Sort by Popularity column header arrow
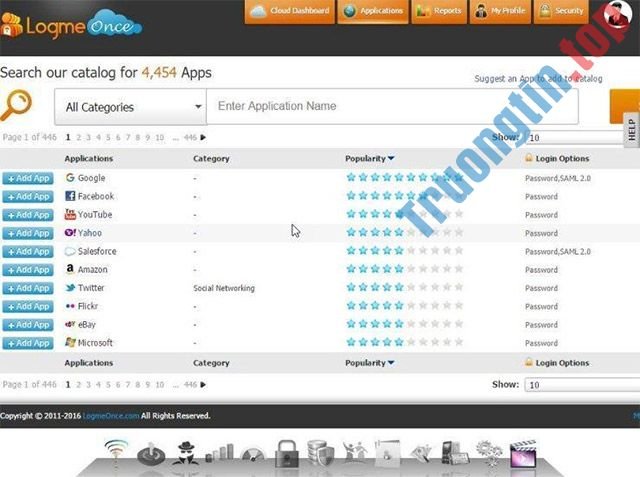Viewport: 640px width, 477px height. 391,158
